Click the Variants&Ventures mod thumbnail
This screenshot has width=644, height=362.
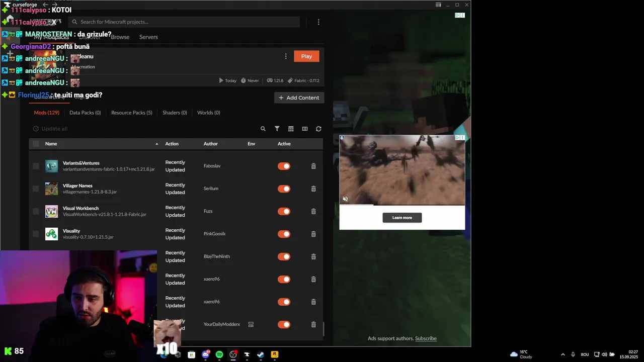[x=51, y=166]
